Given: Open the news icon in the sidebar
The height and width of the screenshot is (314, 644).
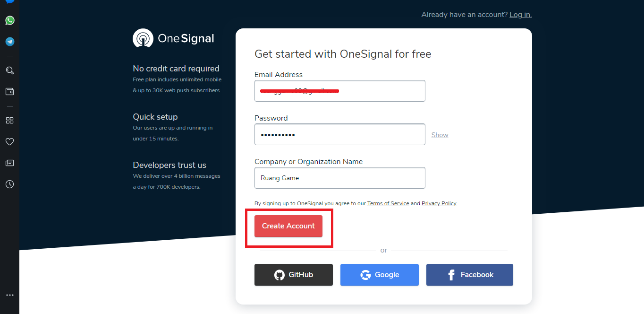Looking at the screenshot, I should click(x=9, y=163).
